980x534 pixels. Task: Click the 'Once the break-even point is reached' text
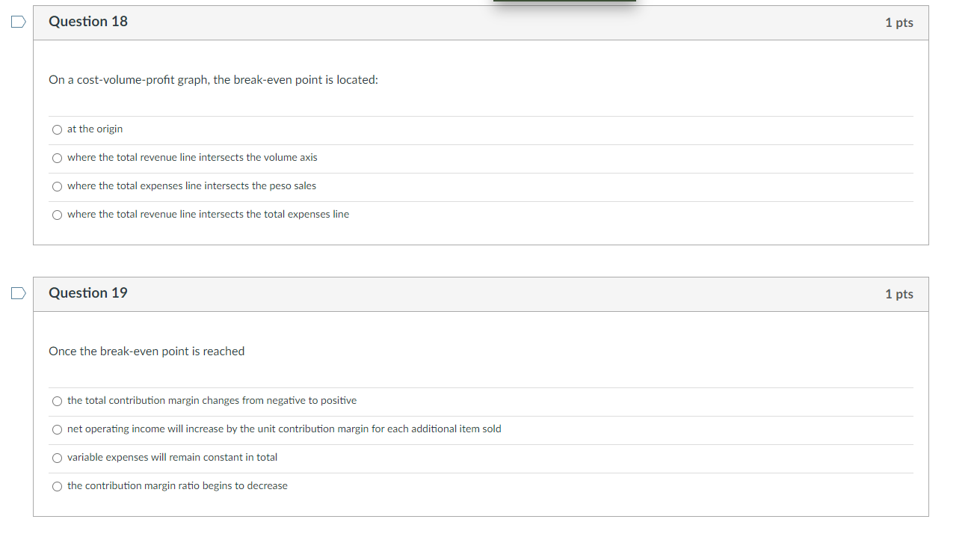pyautogui.click(x=147, y=352)
